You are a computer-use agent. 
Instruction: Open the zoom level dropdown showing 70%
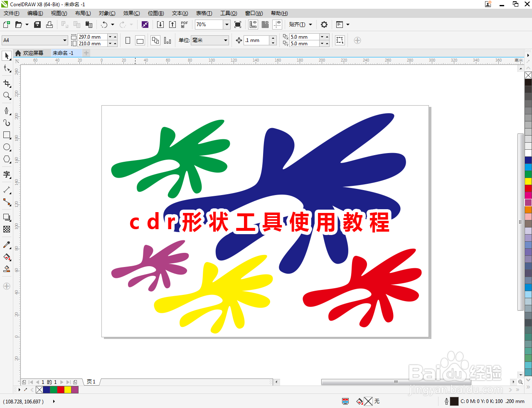pyautogui.click(x=227, y=25)
